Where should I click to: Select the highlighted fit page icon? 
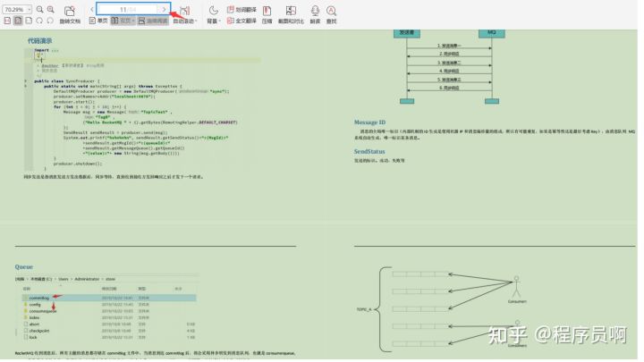pos(18,21)
